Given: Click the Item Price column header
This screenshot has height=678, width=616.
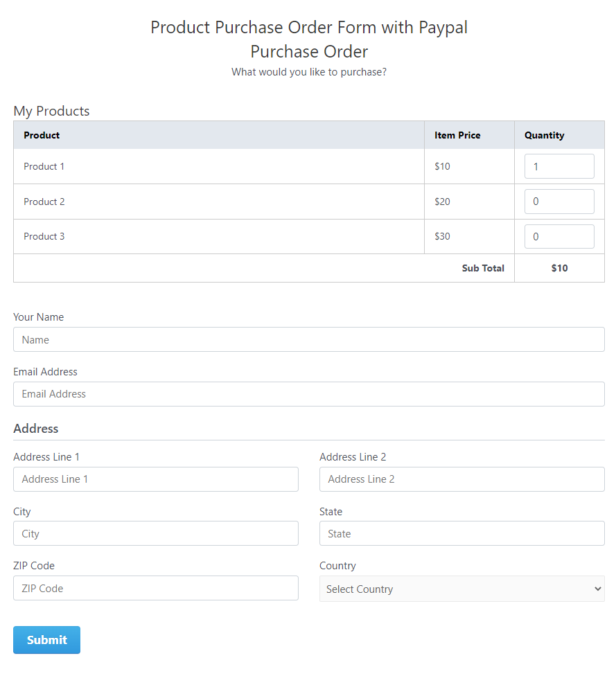Looking at the screenshot, I should click(x=457, y=135).
